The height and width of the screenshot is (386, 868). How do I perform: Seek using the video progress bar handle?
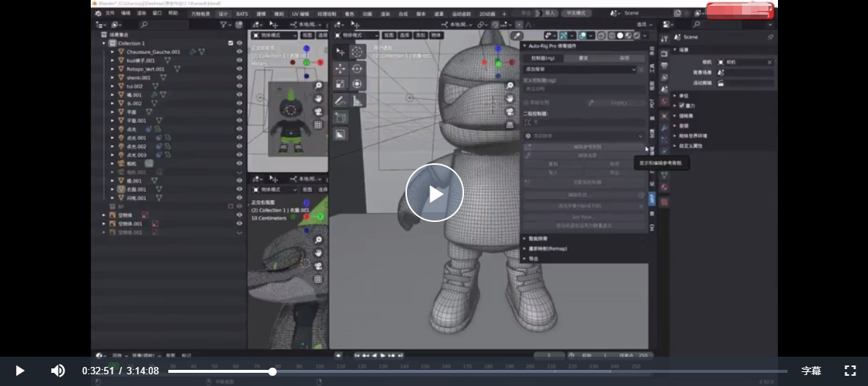[x=272, y=371]
